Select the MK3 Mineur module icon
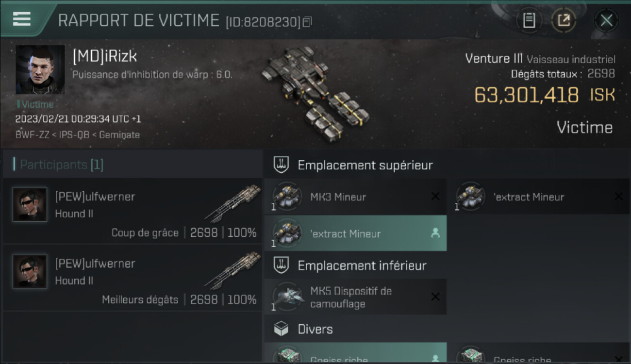 coord(286,197)
